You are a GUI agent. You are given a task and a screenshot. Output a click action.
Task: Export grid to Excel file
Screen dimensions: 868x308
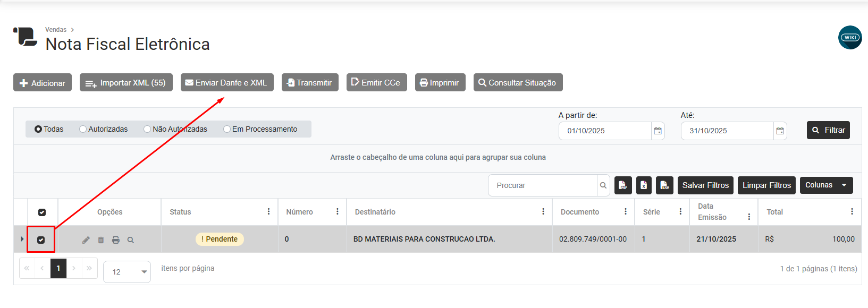[644, 185]
